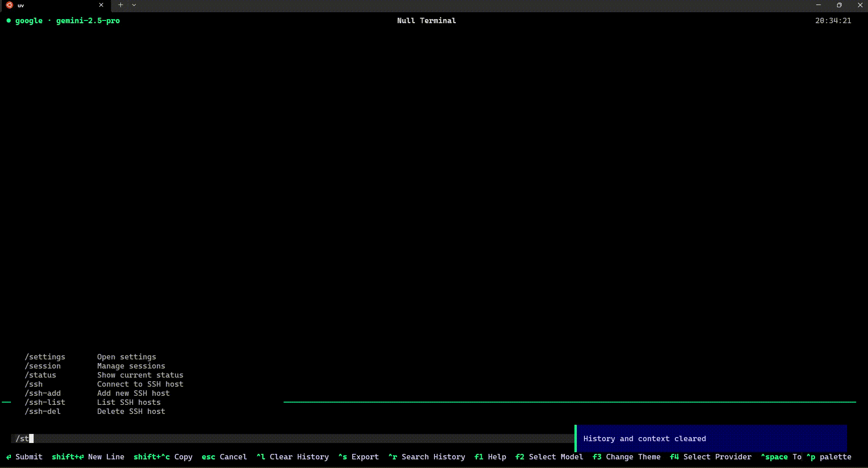Choose the /ssh-add command suggestion
The width and height of the screenshot is (868, 468).
pyautogui.click(x=43, y=393)
